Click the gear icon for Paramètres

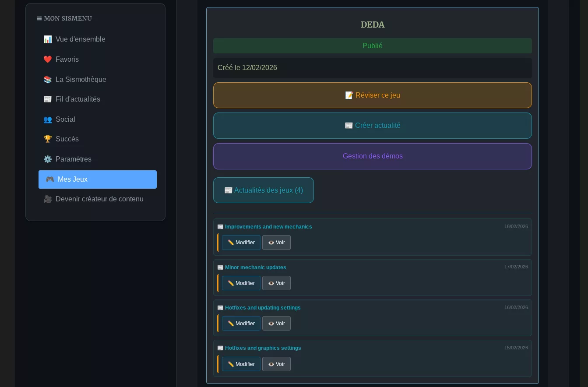pos(48,159)
